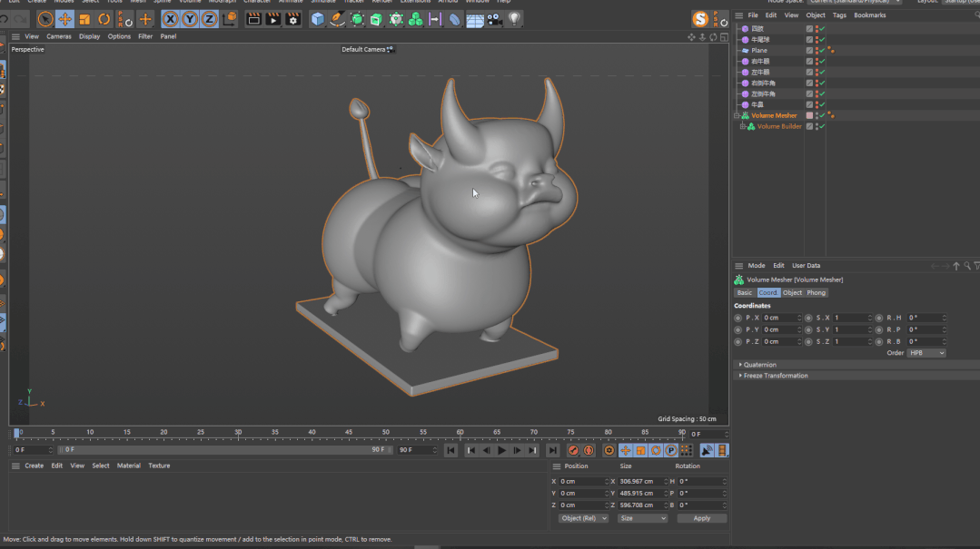Switch to the Object attributes tab
The image size is (980, 549).
pos(792,293)
